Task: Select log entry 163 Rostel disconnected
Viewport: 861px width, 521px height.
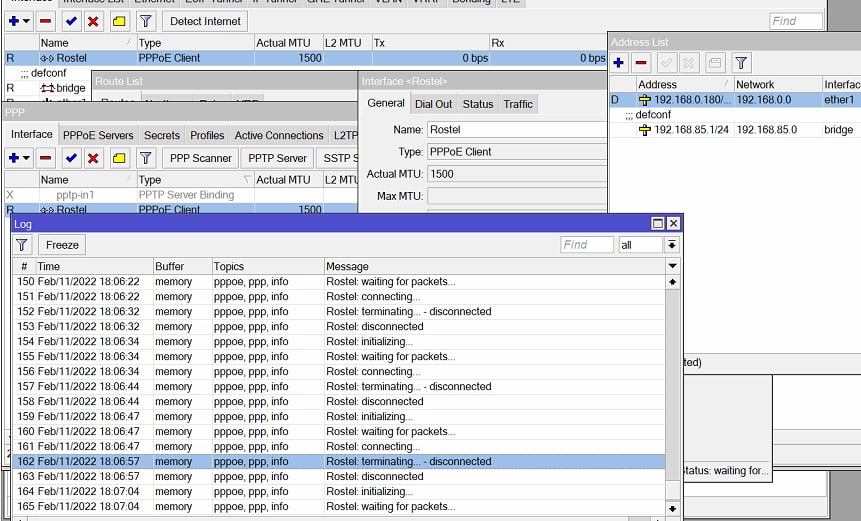Action: [339, 477]
